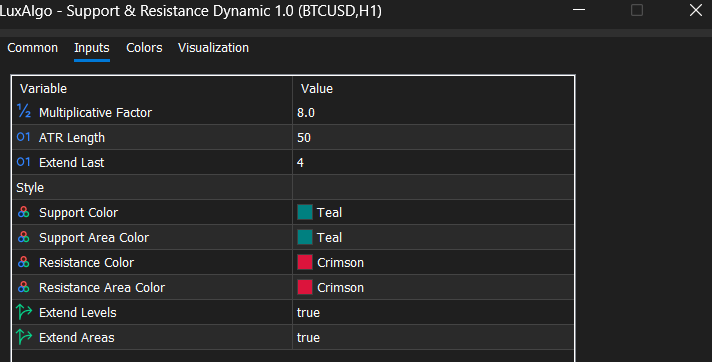712x362 pixels.
Task: Click the Teal text for Support Color
Action: (x=329, y=213)
